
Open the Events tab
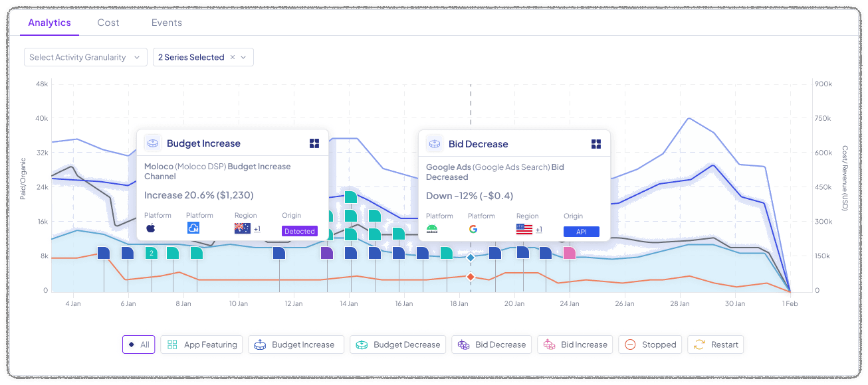click(166, 23)
